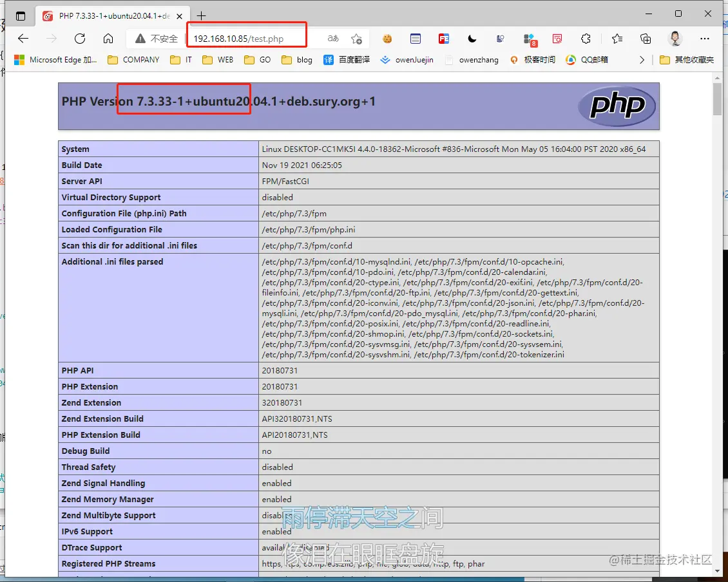This screenshot has width=728, height=582.
Task: Open the tab actions menu icon
Action: [x=21, y=16]
